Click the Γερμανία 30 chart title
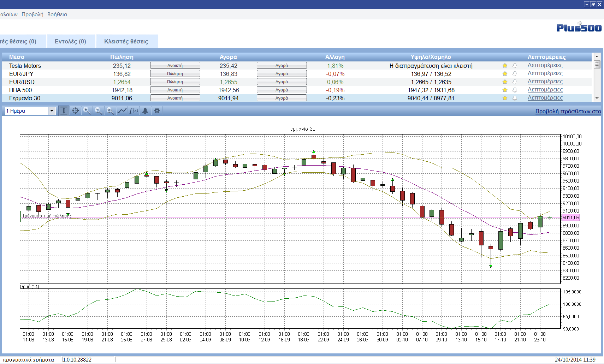Screen dimensions: 604x364 (301, 129)
